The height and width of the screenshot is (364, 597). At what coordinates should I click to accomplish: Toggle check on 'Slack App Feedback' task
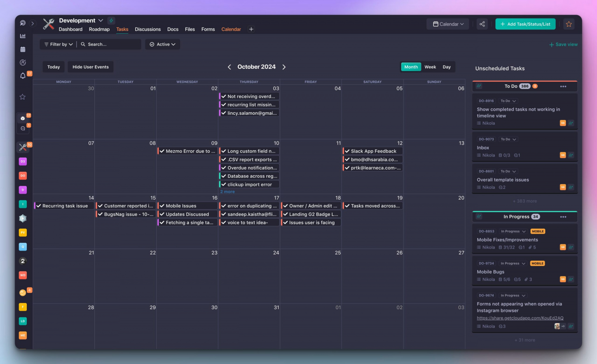pyautogui.click(x=347, y=151)
